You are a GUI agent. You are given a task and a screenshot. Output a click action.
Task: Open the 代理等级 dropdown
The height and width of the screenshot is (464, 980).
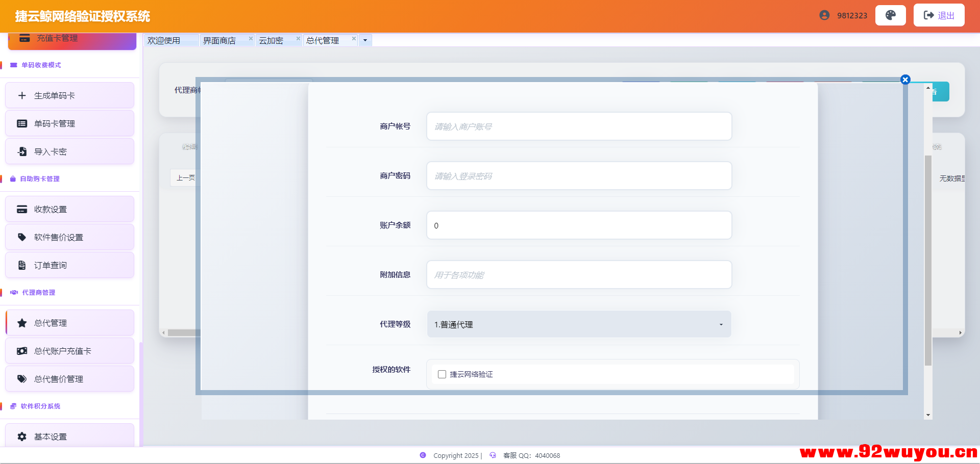pyautogui.click(x=579, y=324)
